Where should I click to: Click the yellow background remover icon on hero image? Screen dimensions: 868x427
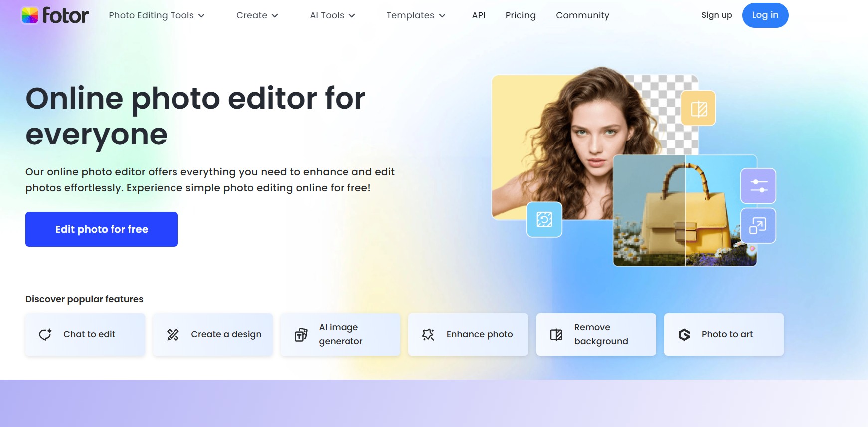(698, 108)
